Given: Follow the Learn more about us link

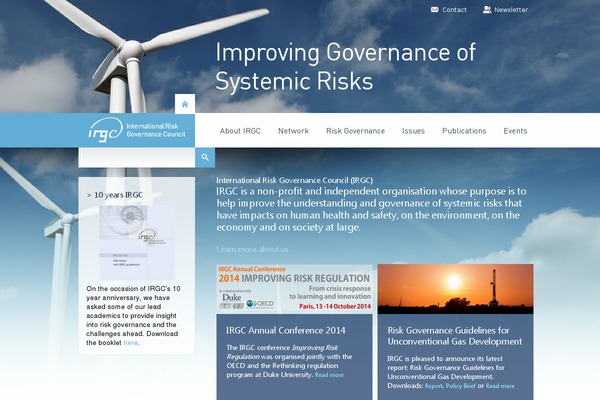Looking at the screenshot, I should click(252, 250).
